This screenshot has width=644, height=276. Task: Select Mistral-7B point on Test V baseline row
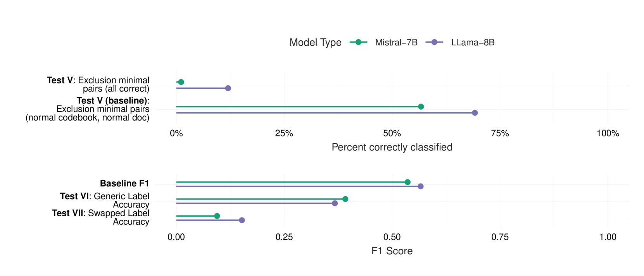click(421, 107)
